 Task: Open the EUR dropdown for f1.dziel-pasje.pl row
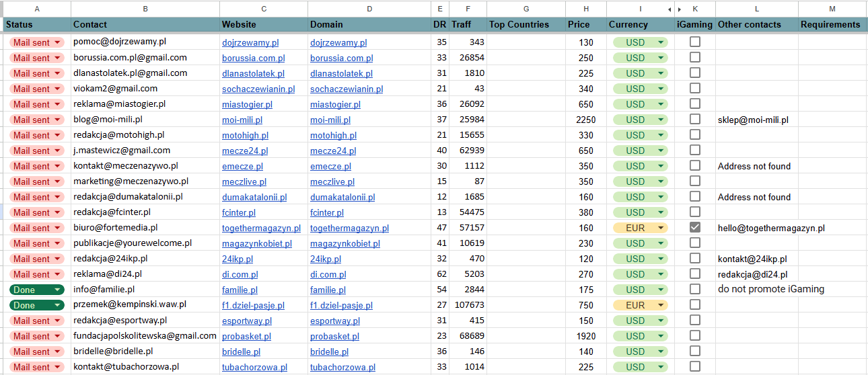[x=640, y=305]
